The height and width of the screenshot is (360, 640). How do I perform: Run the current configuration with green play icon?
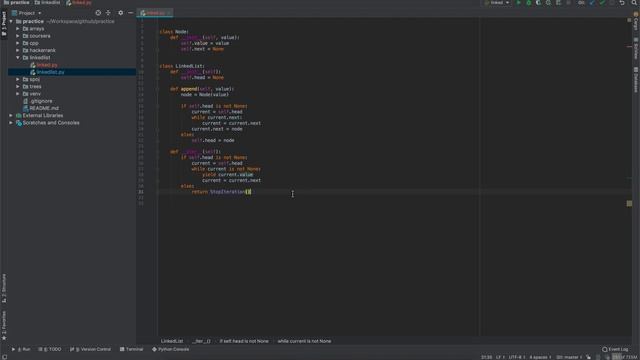click(x=518, y=3)
